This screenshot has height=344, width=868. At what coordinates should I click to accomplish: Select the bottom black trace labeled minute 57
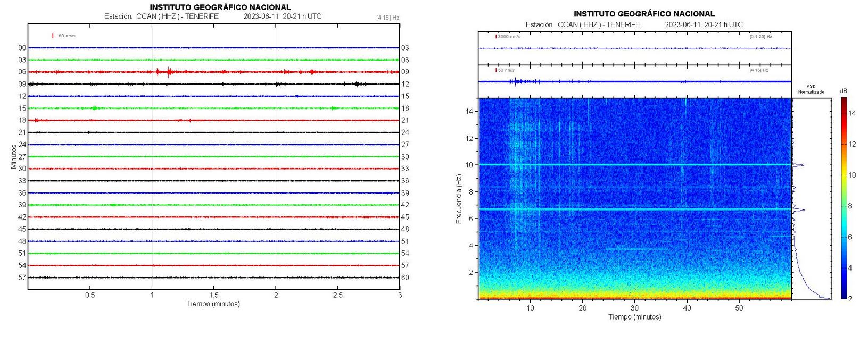(213, 278)
